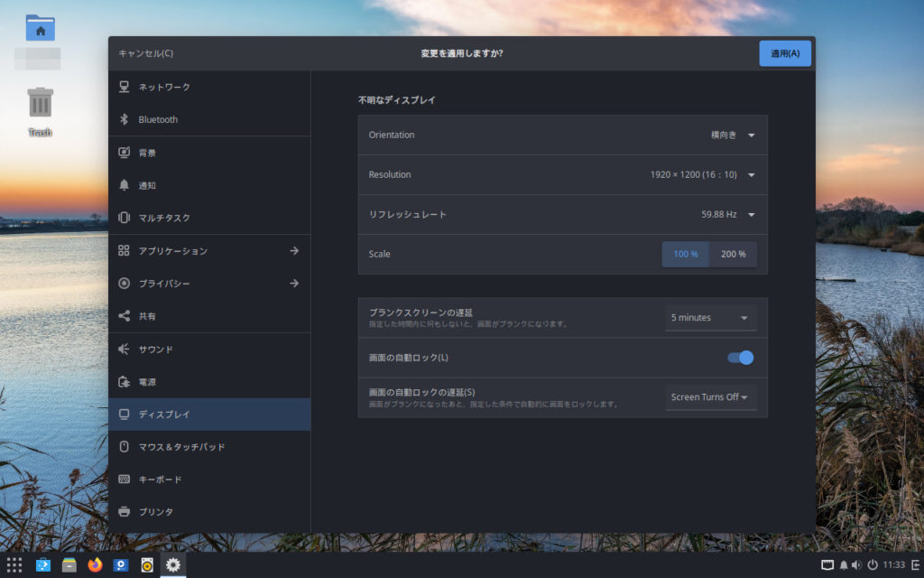Select the sound speaker icon in sidebar
Image resolution: width=924 pixels, height=578 pixels.
pyautogui.click(x=125, y=349)
